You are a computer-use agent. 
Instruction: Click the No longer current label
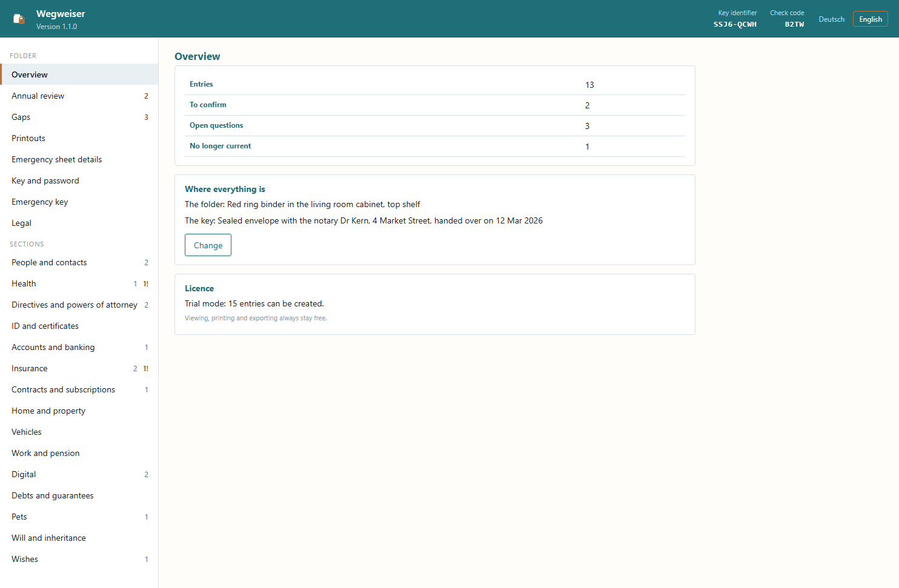220,146
